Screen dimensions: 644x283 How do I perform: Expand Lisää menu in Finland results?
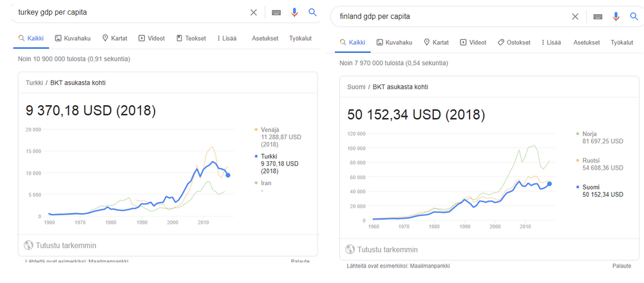[x=550, y=43]
